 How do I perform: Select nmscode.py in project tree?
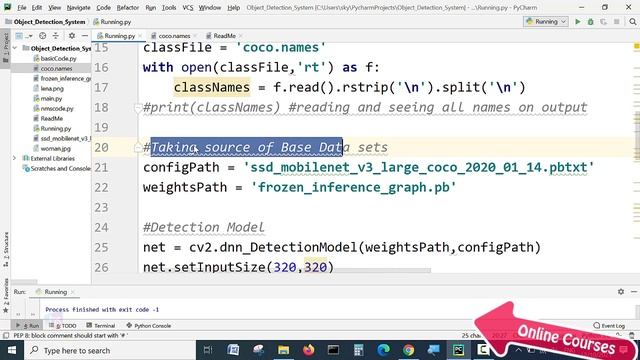(x=57, y=109)
